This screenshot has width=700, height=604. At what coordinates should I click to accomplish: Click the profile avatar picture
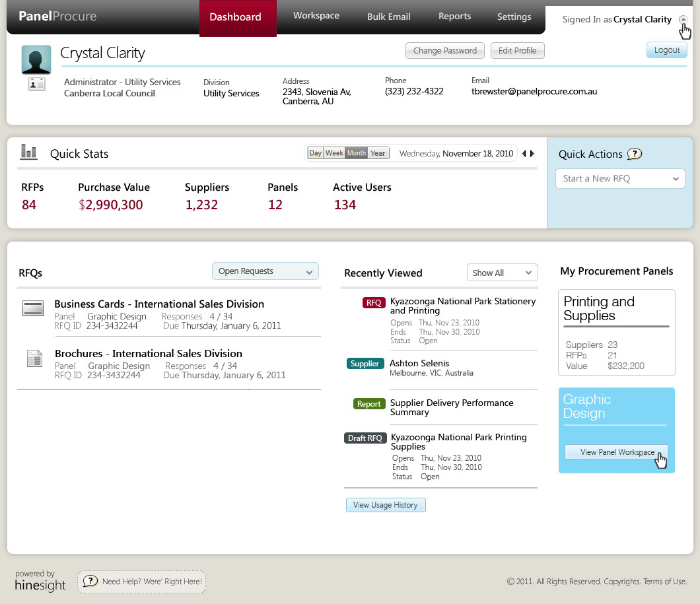36,59
